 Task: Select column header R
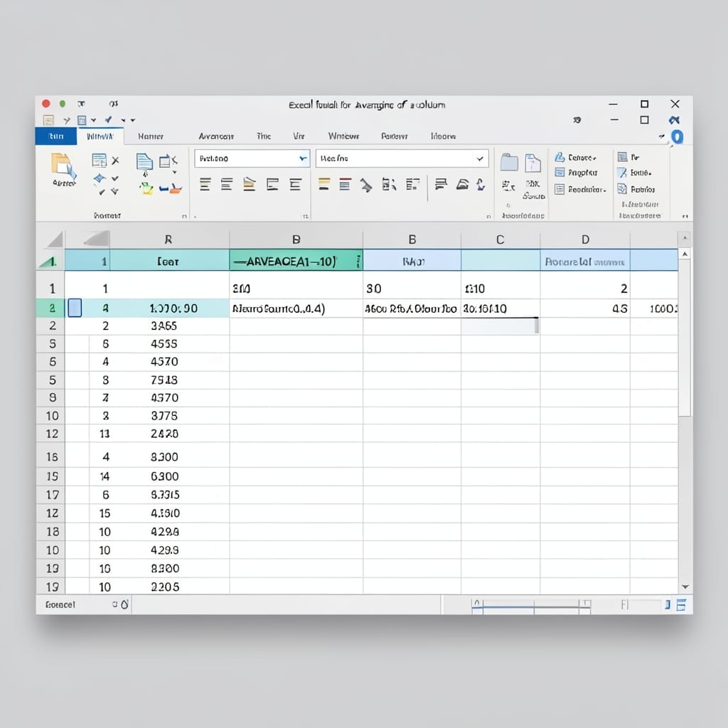(x=168, y=240)
